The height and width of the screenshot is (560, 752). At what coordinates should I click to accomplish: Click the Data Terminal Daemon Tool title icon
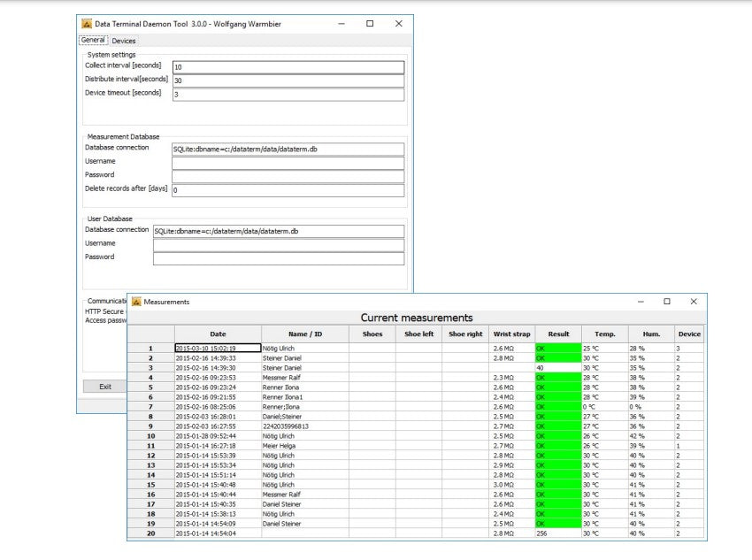pyautogui.click(x=87, y=24)
